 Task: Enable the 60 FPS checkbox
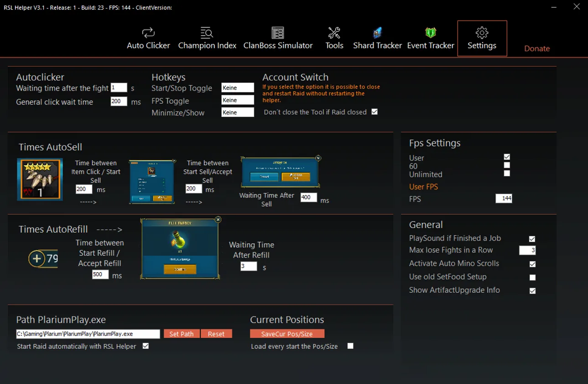click(x=507, y=165)
